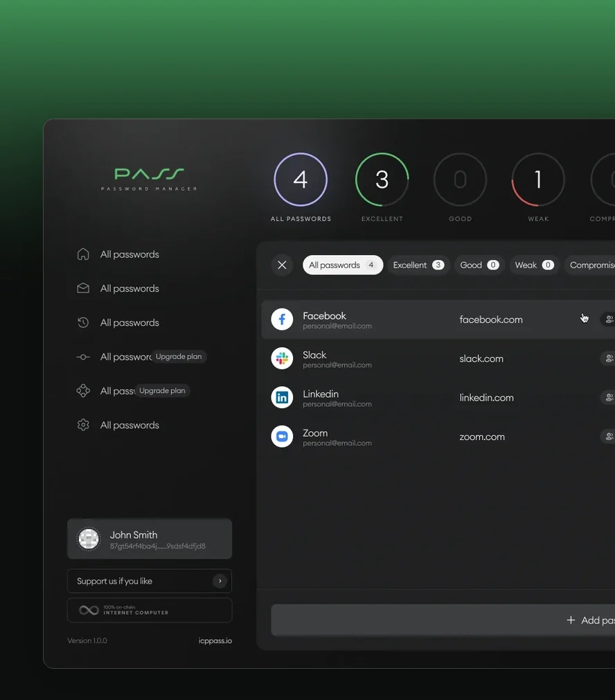Click the home icon in sidebar
The image size is (615, 700).
83,254
